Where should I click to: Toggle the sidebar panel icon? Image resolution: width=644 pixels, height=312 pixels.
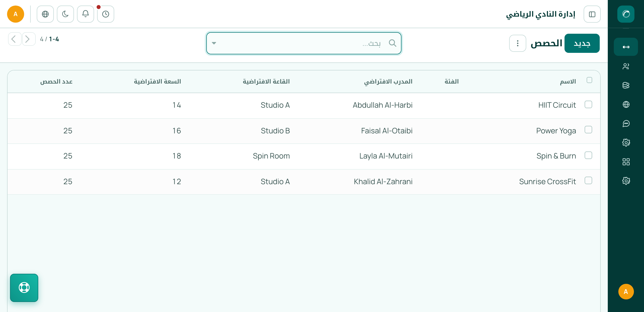pyautogui.click(x=592, y=14)
